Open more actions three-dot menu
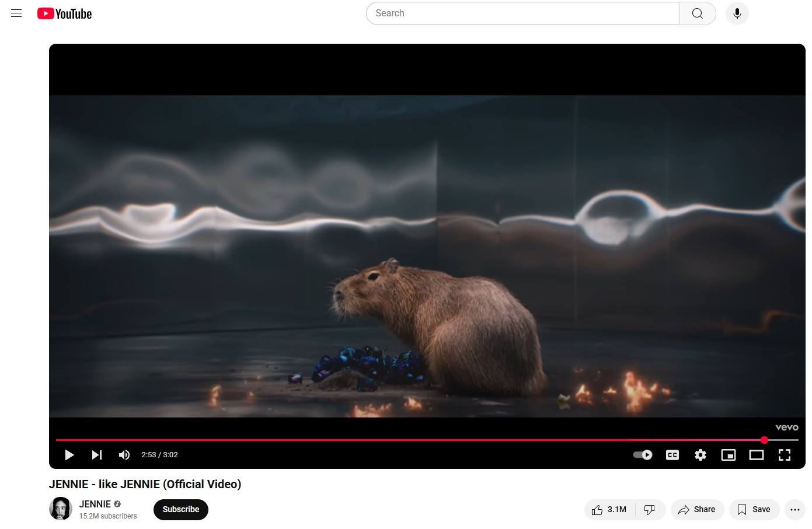 tap(794, 510)
